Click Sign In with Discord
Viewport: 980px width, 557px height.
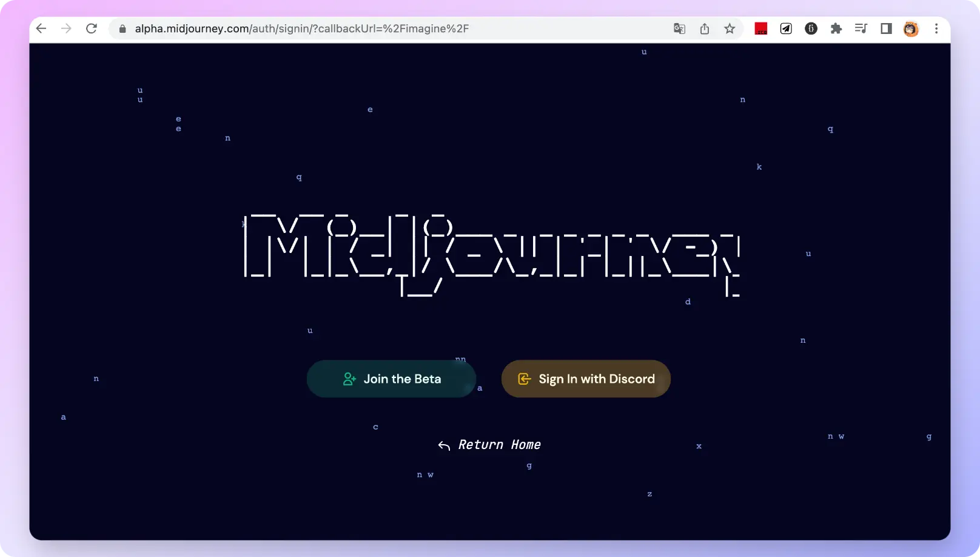[586, 379]
